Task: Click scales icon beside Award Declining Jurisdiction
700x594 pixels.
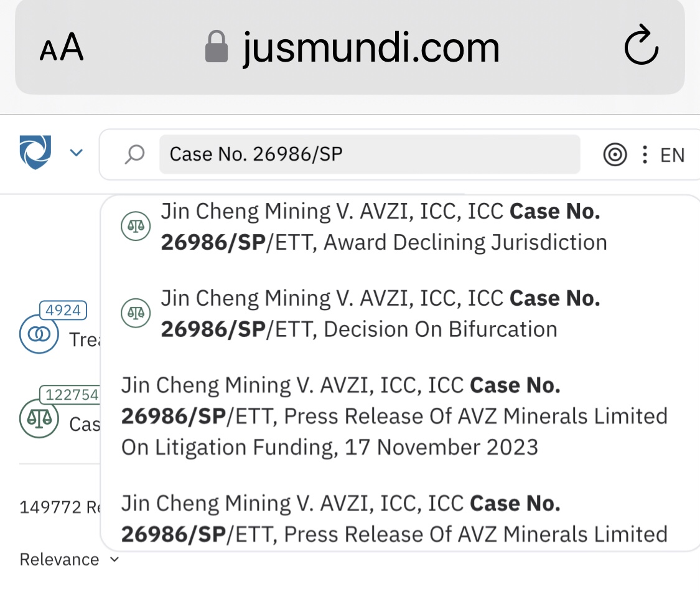Action: coord(135,227)
